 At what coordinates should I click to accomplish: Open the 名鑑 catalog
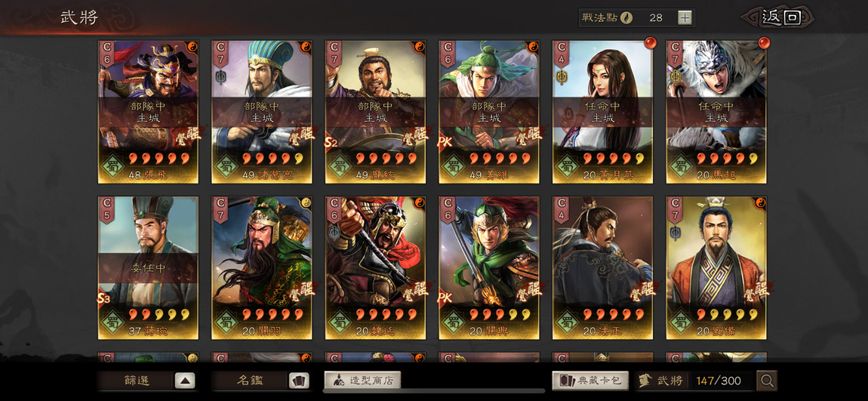point(250,381)
